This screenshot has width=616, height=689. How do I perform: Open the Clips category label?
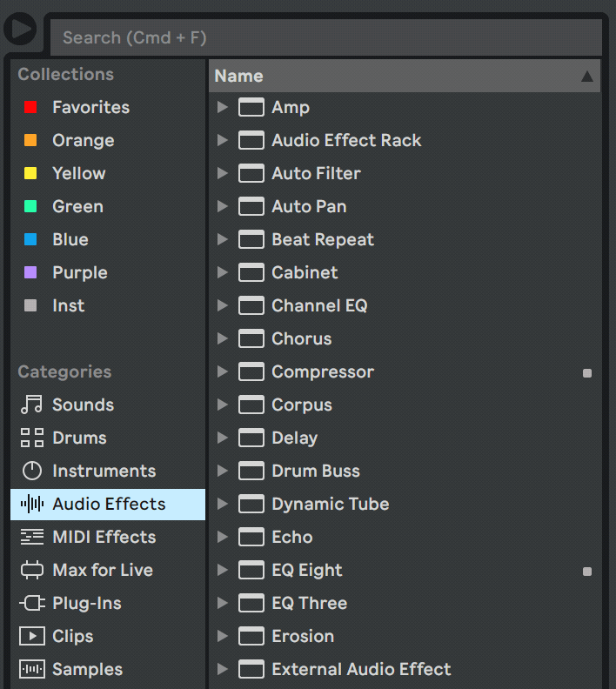[x=73, y=636]
